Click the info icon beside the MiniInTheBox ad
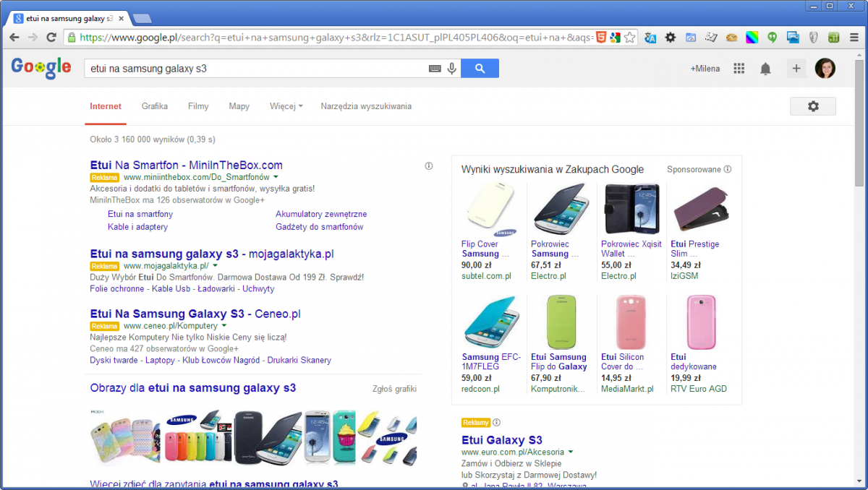Viewport: 868px width, 490px height. coord(428,166)
